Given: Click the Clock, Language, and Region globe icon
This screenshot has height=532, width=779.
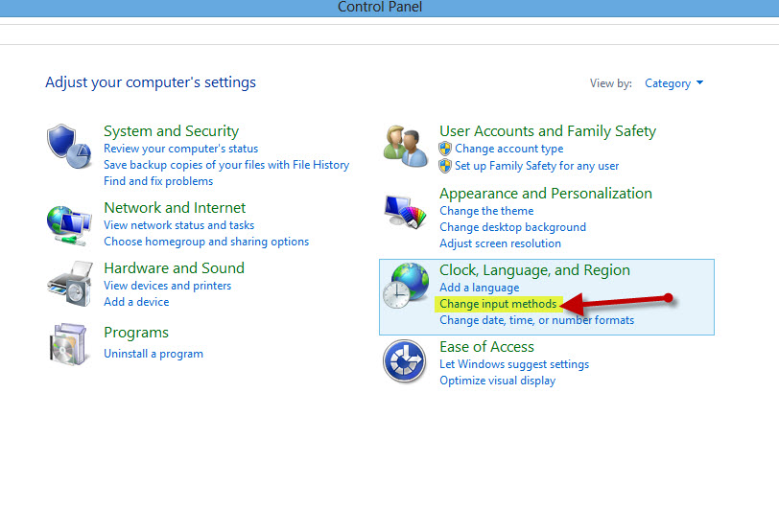Looking at the screenshot, I should tap(406, 286).
